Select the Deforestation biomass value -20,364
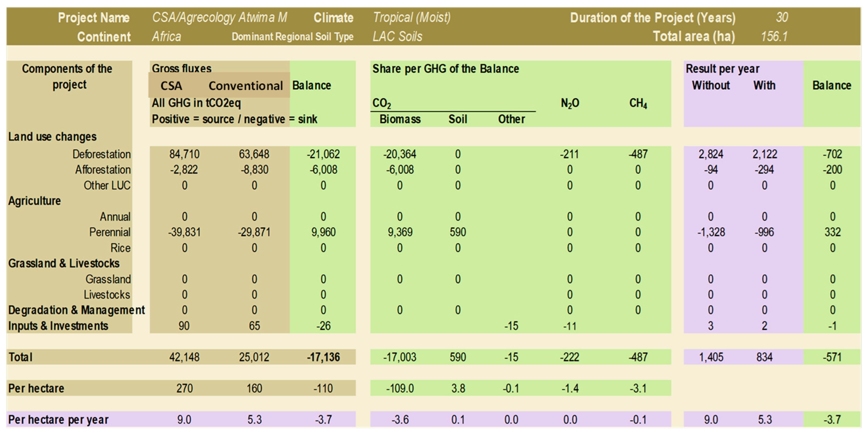868x433 pixels. pos(400,154)
